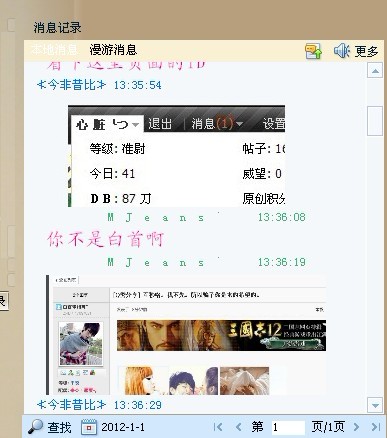Image resolution: width=387 pixels, height=438 pixels.
Task: Open the first screenshot showing 等级: 准尉
Action: pos(176,156)
